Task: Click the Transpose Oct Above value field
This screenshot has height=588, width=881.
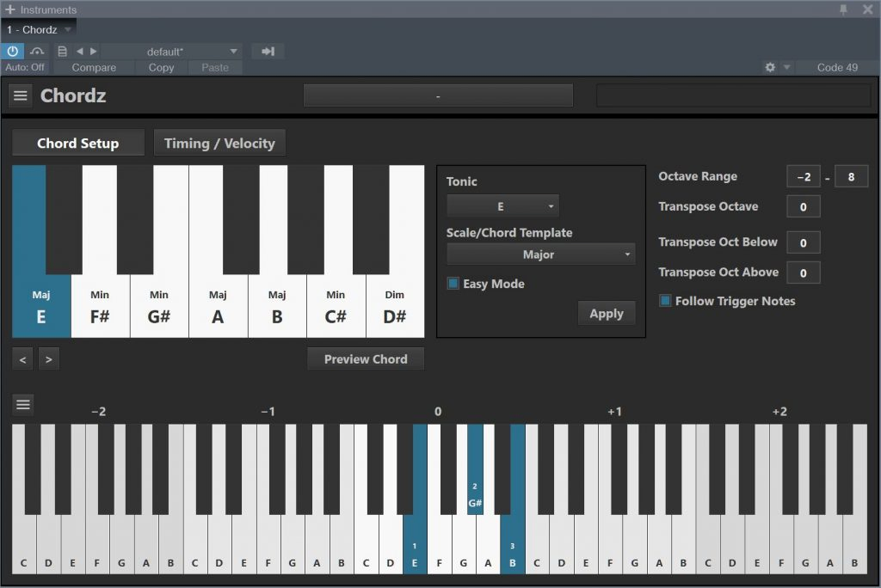Action: coord(804,273)
